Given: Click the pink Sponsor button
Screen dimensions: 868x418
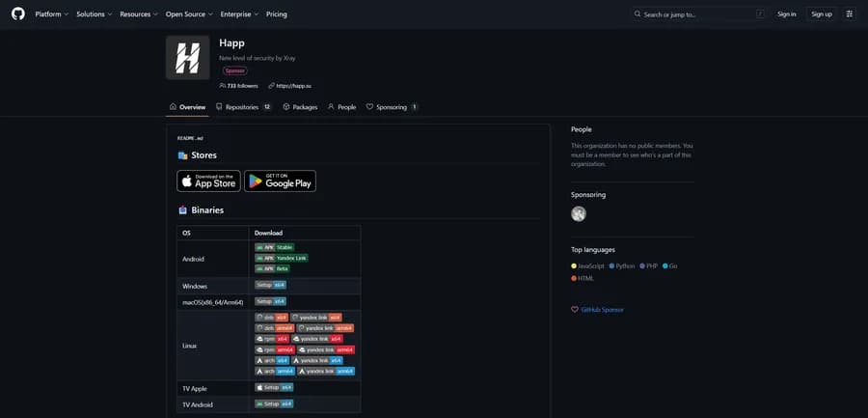Looking at the screenshot, I should [235, 71].
